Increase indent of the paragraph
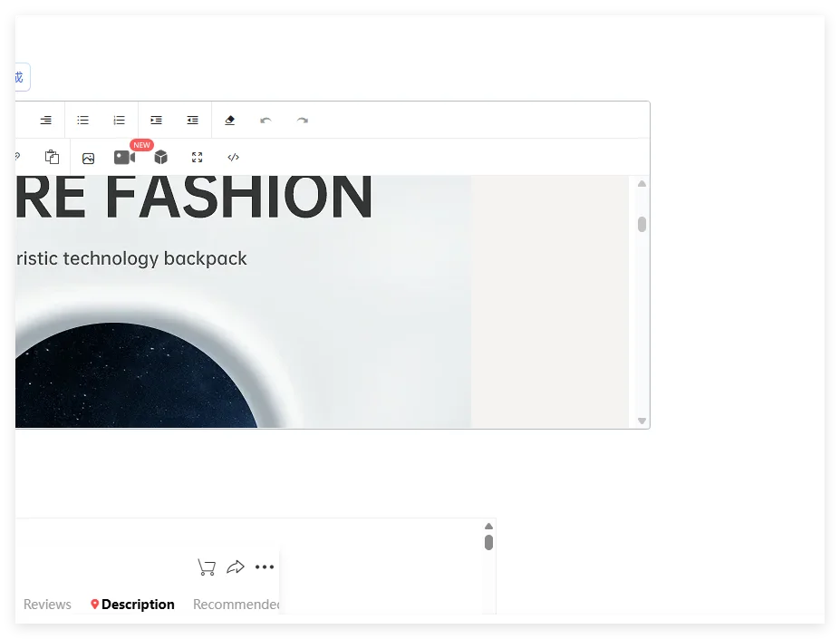840x639 pixels. [156, 120]
